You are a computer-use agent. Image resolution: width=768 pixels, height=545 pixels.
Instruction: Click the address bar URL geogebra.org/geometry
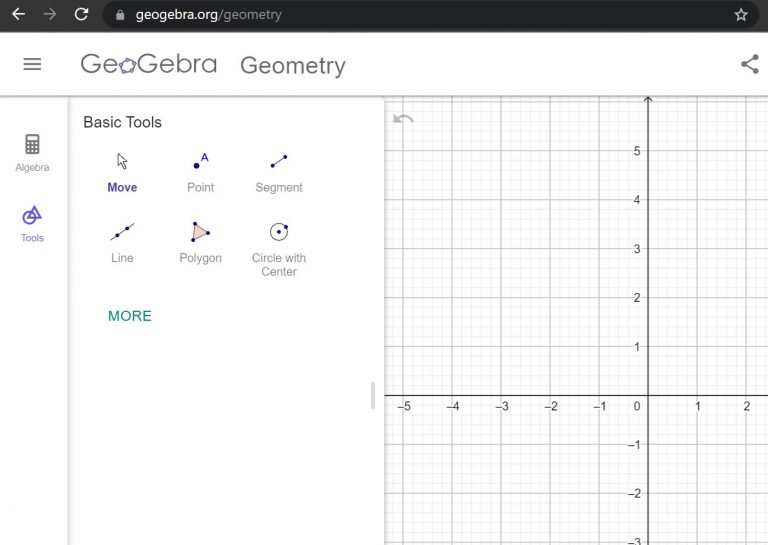click(x=209, y=15)
